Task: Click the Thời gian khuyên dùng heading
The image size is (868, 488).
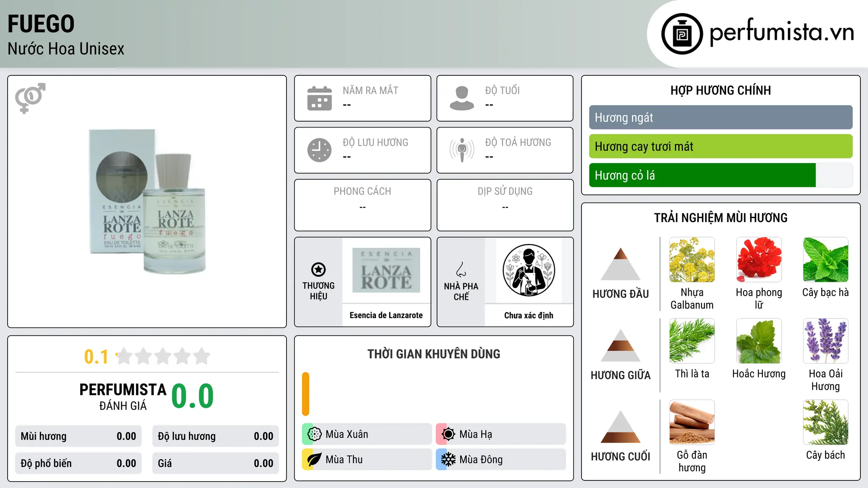Action: [434, 354]
